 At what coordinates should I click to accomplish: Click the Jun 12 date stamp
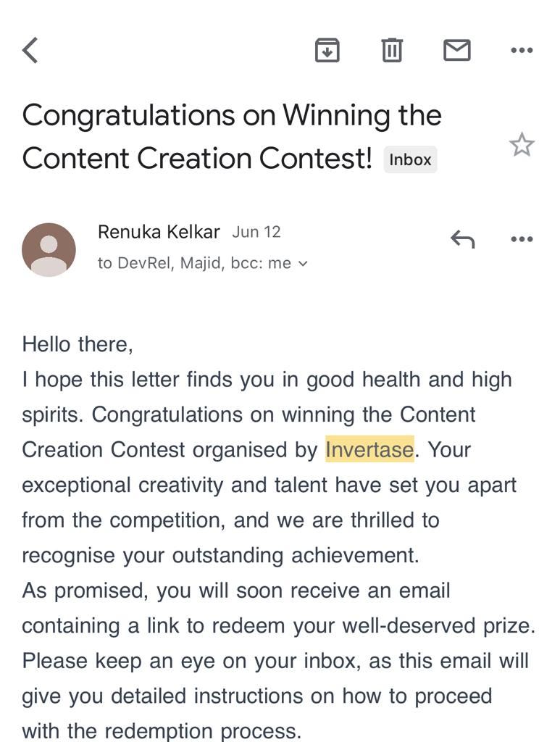click(256, 232)
